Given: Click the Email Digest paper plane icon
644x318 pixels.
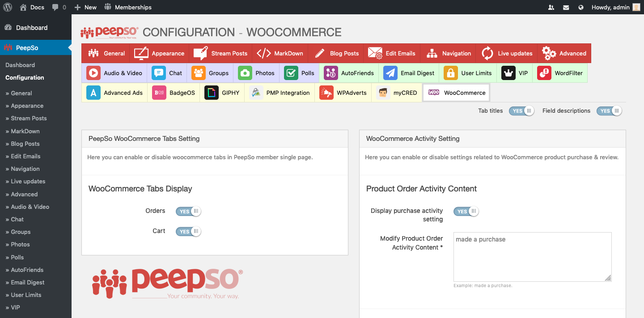Looking at the screenshot, I should [x=390, y=73].
